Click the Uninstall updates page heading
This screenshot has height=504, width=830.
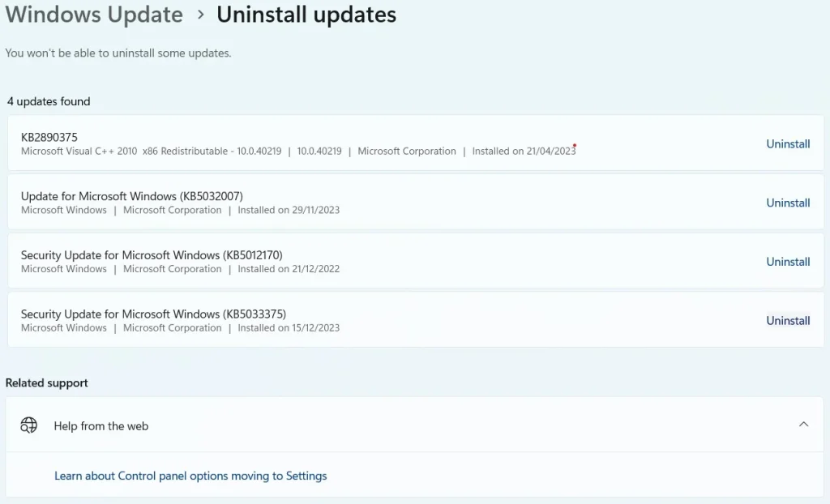[306, 15]
